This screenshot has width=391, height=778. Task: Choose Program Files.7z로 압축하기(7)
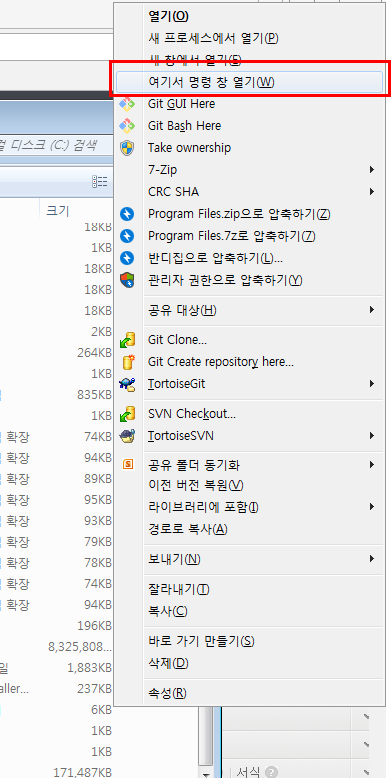[x=250, y=236]
